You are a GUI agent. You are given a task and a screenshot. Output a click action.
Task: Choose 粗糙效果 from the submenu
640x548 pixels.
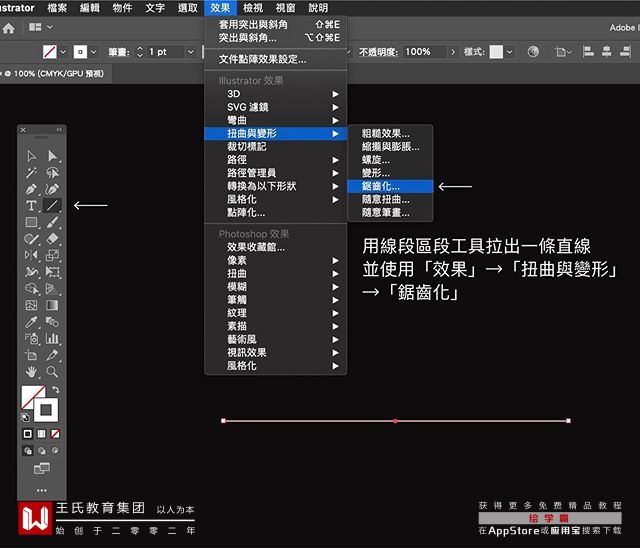(x=390, y=133)
